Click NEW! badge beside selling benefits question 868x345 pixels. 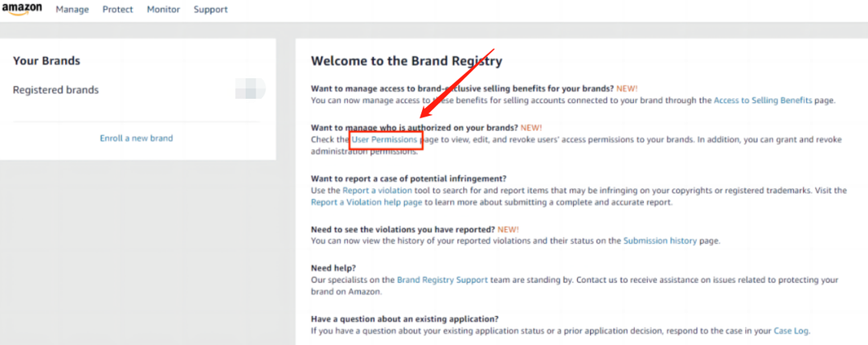627,88
